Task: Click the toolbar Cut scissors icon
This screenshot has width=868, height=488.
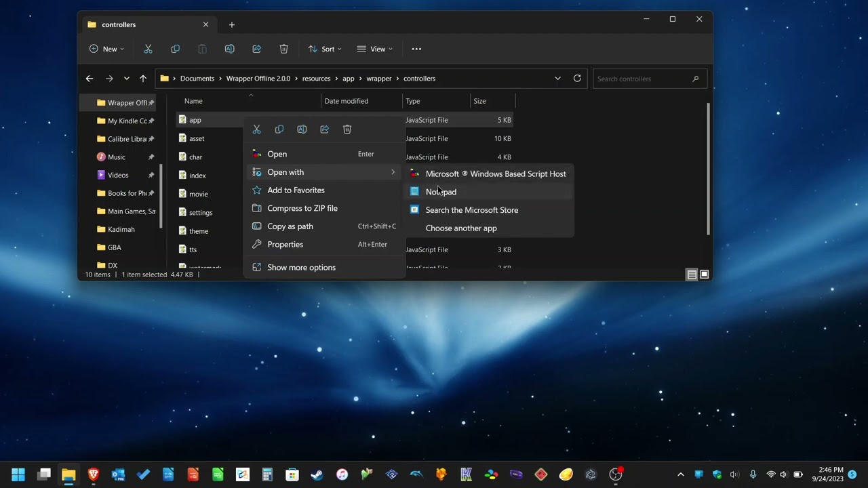Action: [148, 49]
